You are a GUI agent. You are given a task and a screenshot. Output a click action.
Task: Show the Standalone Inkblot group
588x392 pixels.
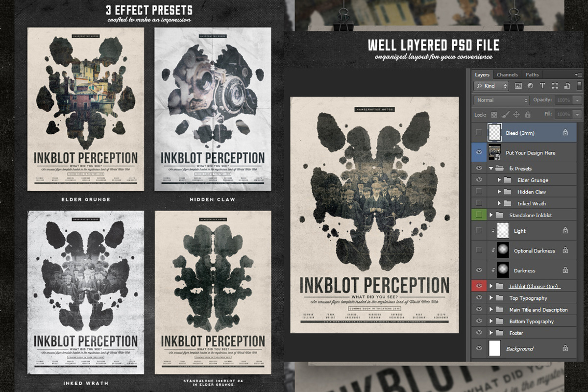pos(479,215)
